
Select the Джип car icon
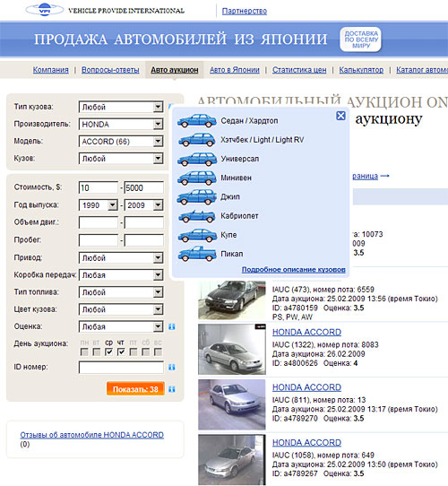pyautogui.click(x=197, y=196)
